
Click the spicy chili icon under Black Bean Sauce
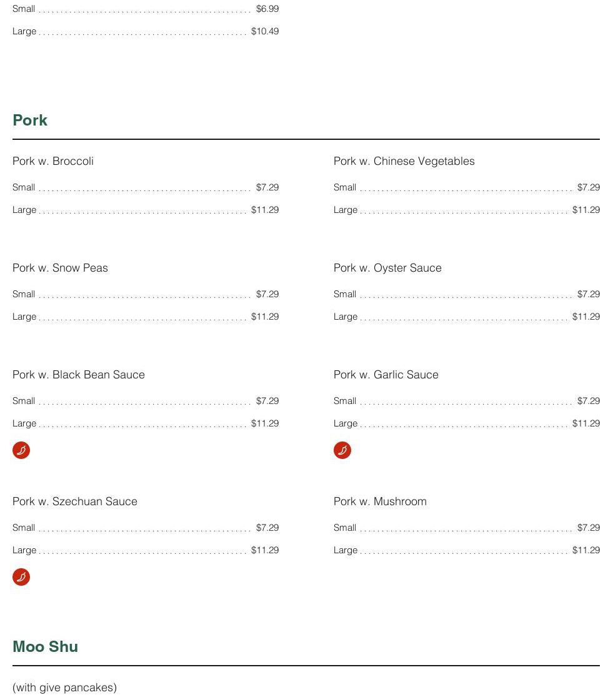21,450
